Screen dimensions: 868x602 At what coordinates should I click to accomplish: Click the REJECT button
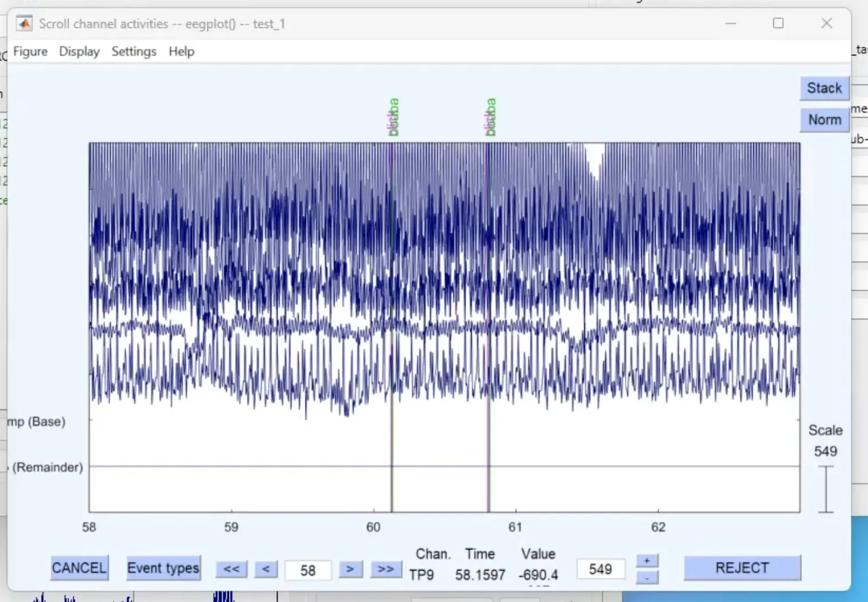pos(742,568)
